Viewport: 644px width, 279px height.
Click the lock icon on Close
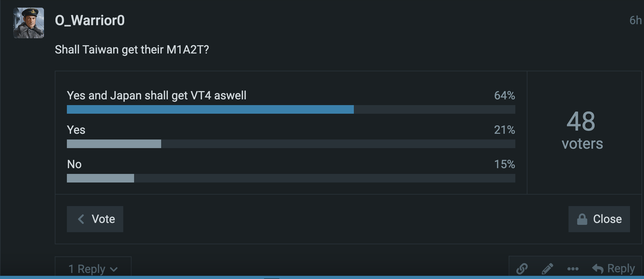(x=582, y=219)
